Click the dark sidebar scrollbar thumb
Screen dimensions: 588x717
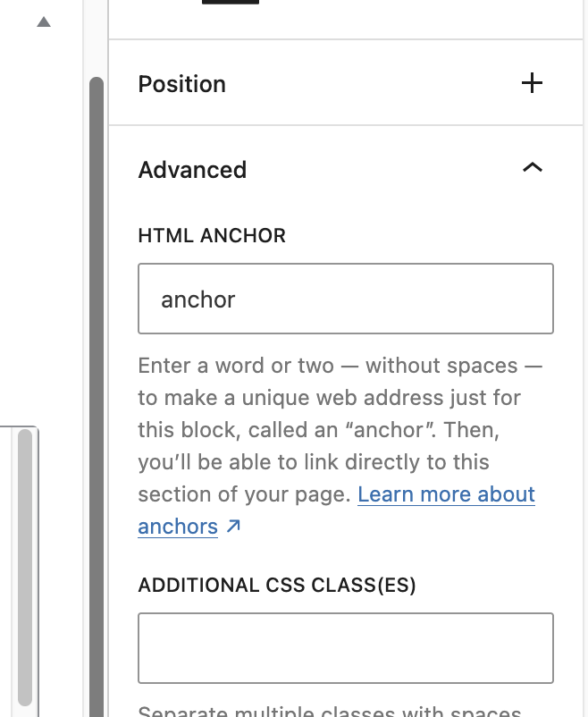coord(97,397)
